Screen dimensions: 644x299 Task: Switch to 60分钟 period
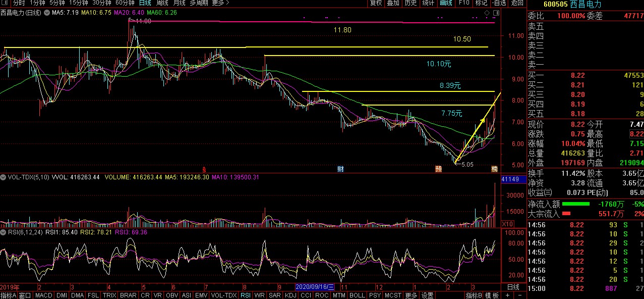coord(125,3)
